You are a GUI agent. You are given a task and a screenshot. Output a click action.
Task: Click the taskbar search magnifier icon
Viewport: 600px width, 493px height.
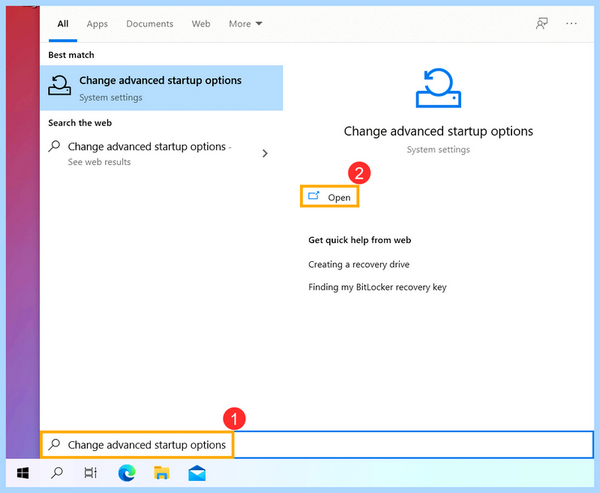(57, 473)
